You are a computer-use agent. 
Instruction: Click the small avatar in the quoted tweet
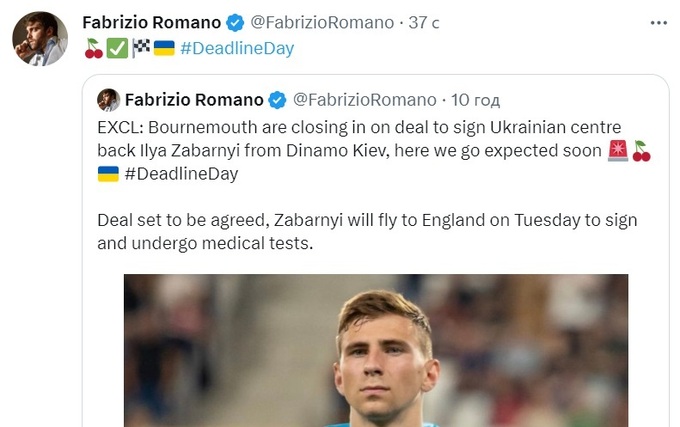108,99
